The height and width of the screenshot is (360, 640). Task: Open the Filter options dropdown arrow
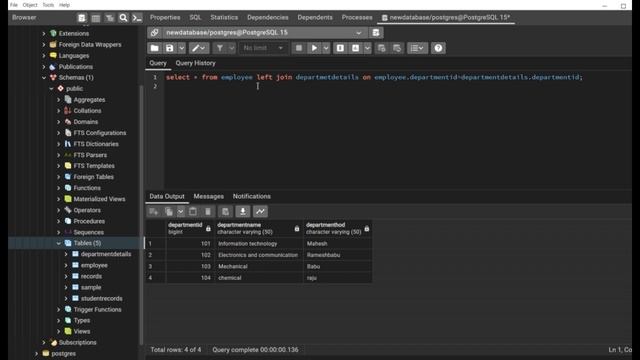point(231,48)
